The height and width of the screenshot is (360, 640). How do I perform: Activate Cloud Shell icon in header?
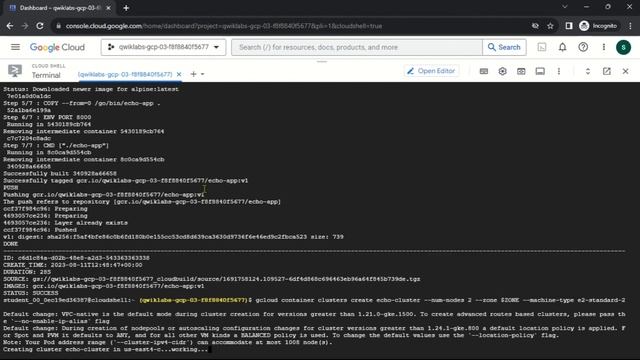tap(542, 47)
